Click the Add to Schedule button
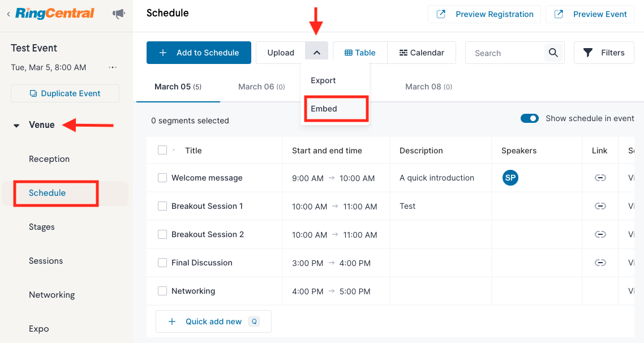 pyautogui.click(x=199, y=53)
